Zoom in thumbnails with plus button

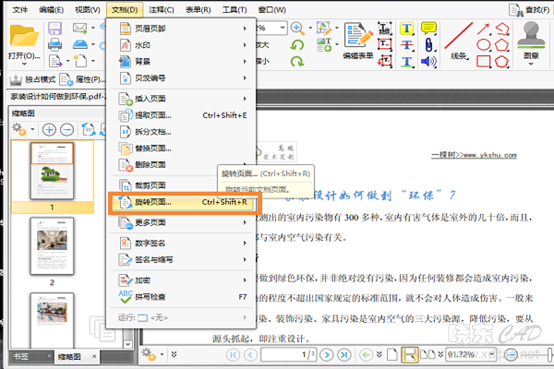click(x=49, y=130)
